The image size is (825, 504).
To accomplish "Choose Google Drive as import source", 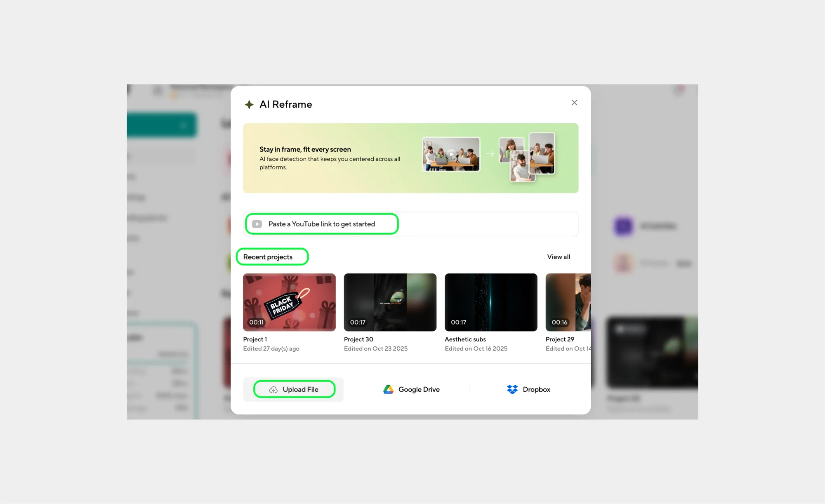I will [419, 390].
